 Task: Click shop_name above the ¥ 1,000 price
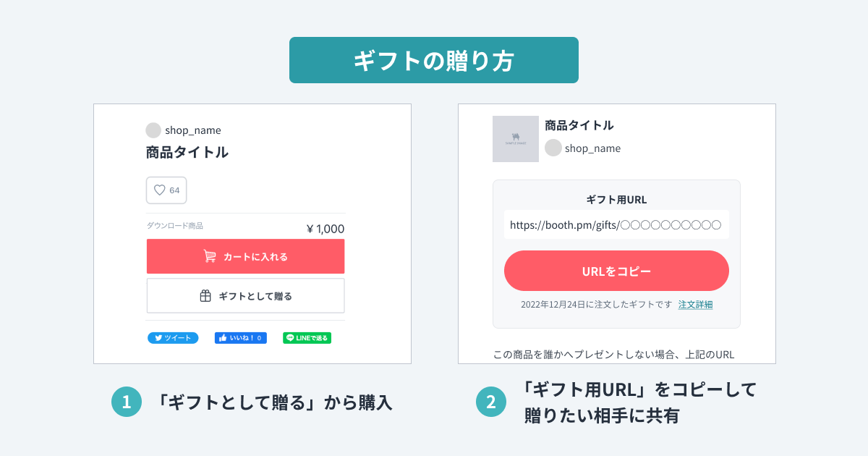[193, 130]
